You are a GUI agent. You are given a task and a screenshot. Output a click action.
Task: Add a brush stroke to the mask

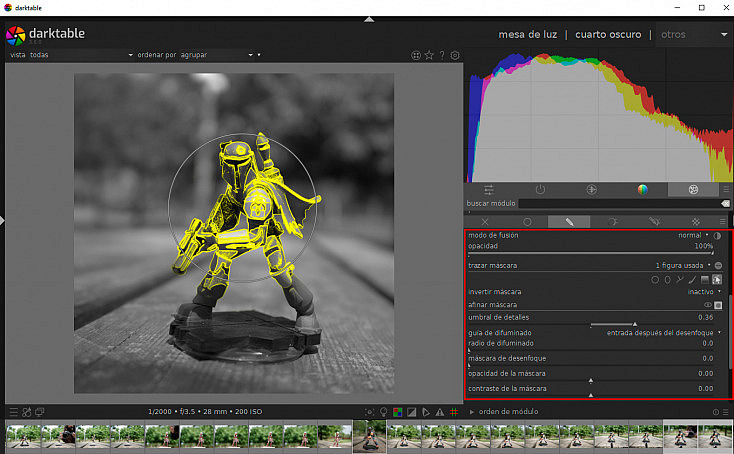692,280
